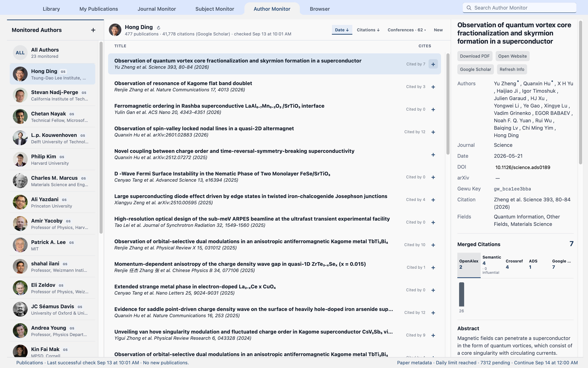Click plus for Ferromagnetic ordering in Rashba paper
The width and height of the screenshot is (588, 368).
pyautogui.click(x=433, y=109)
